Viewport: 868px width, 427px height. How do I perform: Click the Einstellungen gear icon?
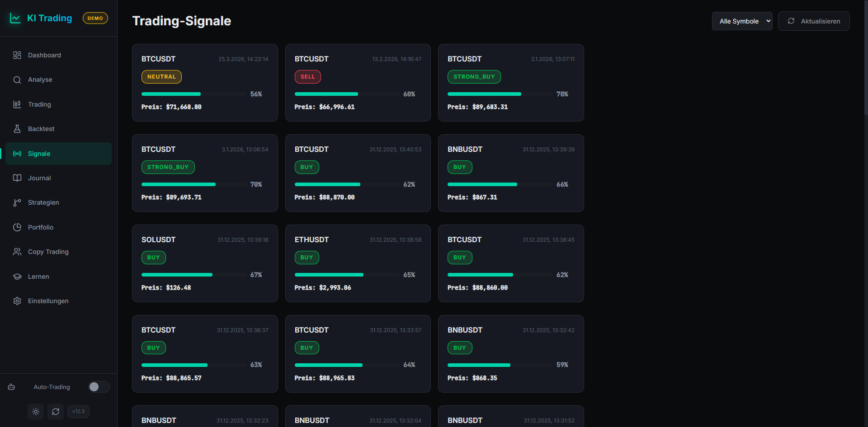(x=17, y=301)
